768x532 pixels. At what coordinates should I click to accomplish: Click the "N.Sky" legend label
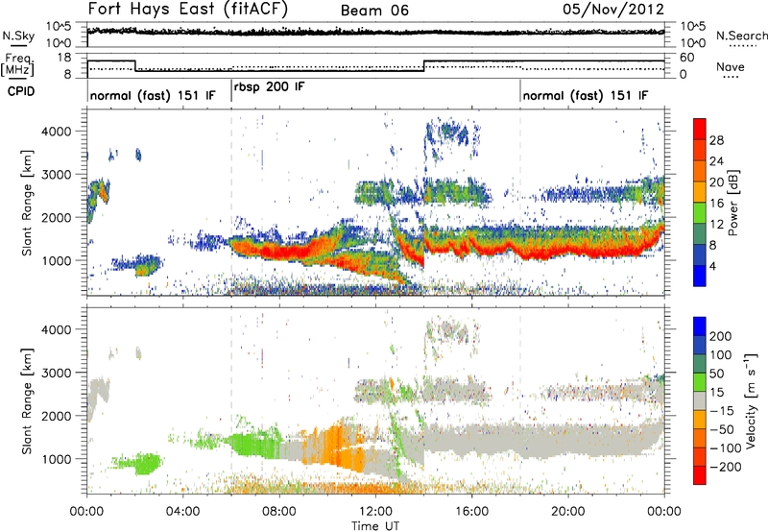pos(18,36)
